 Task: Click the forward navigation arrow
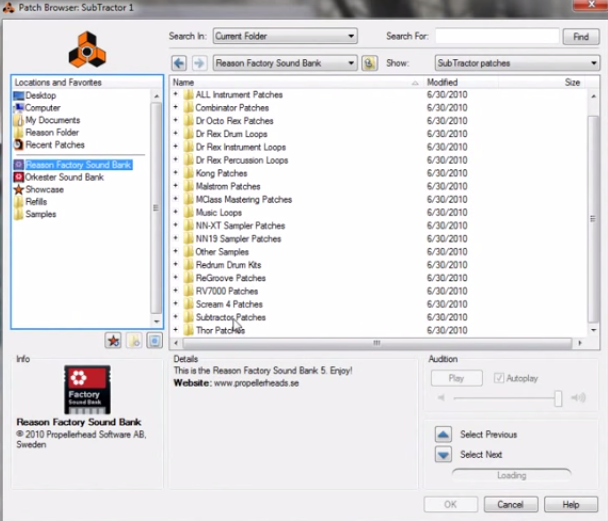199,63
